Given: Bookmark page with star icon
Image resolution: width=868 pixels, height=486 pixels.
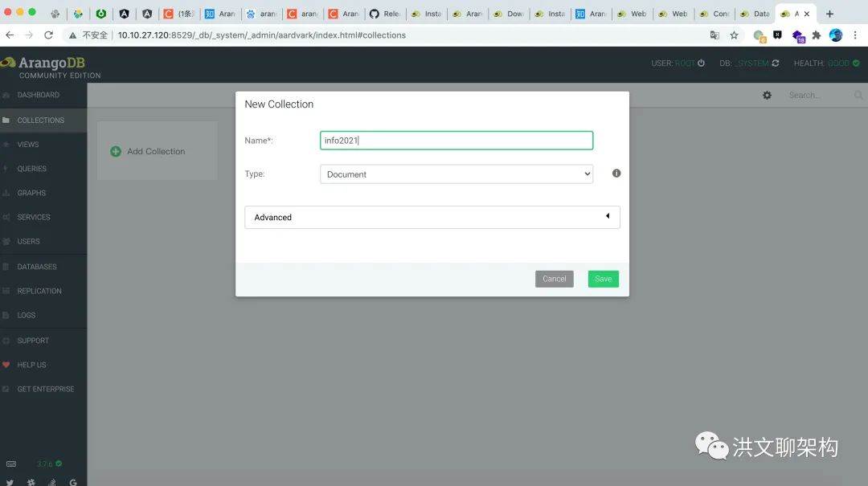Looking at the screenshot, I should pos(734,35).
